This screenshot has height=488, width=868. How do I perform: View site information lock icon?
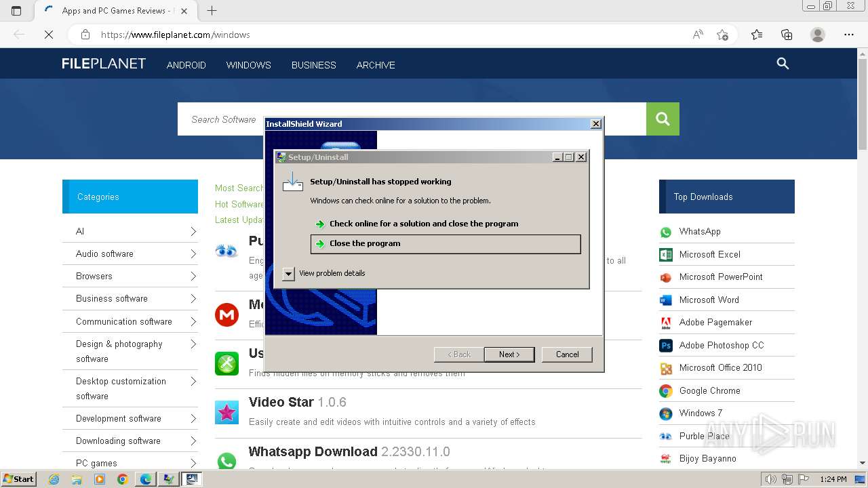click(x=85, y=35)
